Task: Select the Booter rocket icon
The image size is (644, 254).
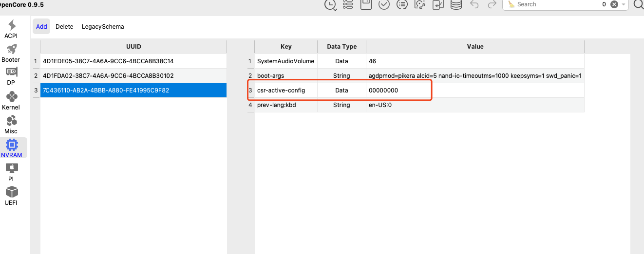Action: (12, 53)
